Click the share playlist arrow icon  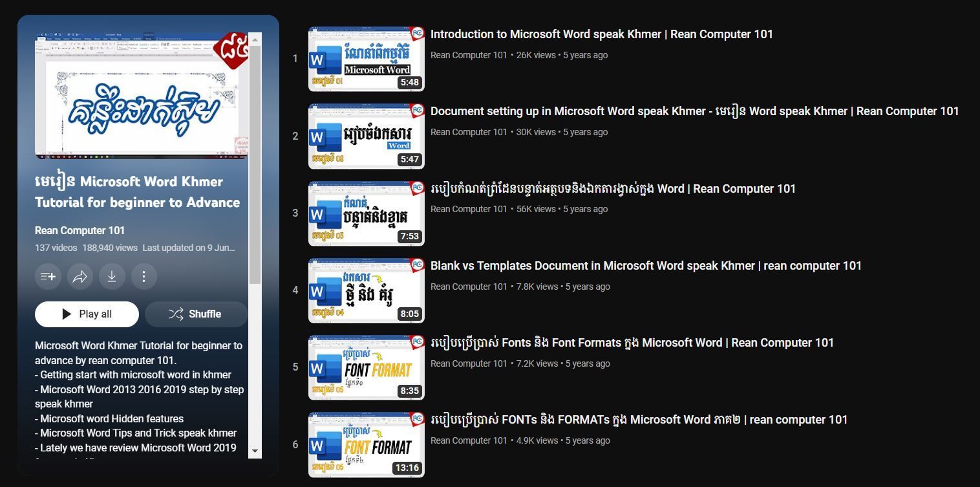point(80,277)
